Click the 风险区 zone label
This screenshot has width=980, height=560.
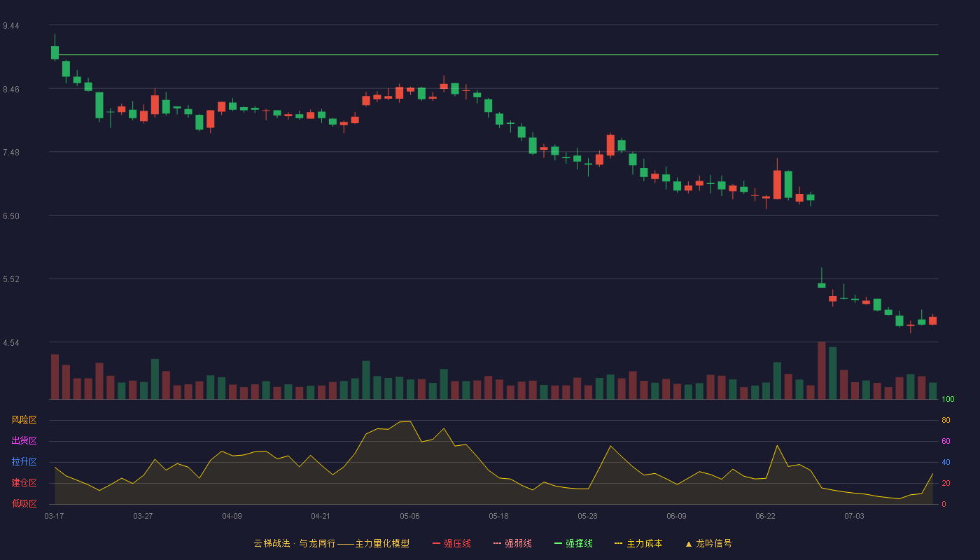(x=24, y=420)
